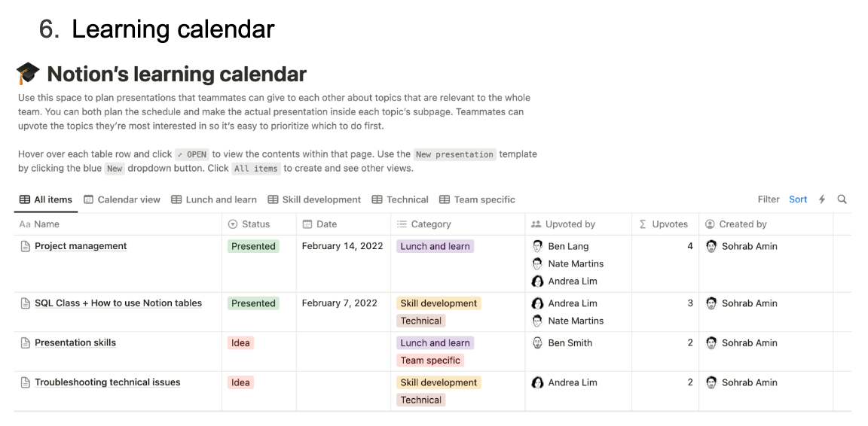
Task: Click the green Presented tag for Project management
Action: point(253,246)
